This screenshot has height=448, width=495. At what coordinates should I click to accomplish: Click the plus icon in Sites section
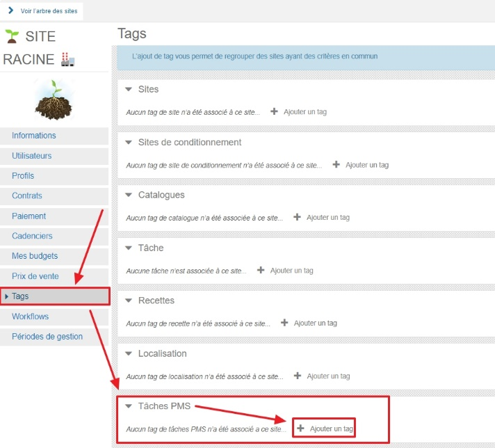point(274,111)
